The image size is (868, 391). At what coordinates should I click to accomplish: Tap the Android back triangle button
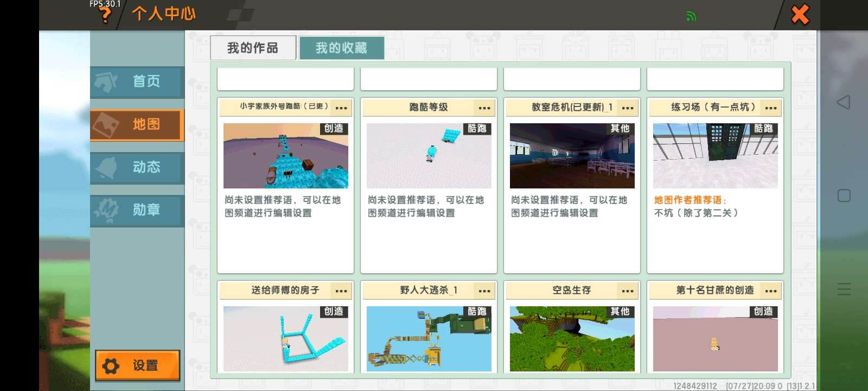pos(844,102)
